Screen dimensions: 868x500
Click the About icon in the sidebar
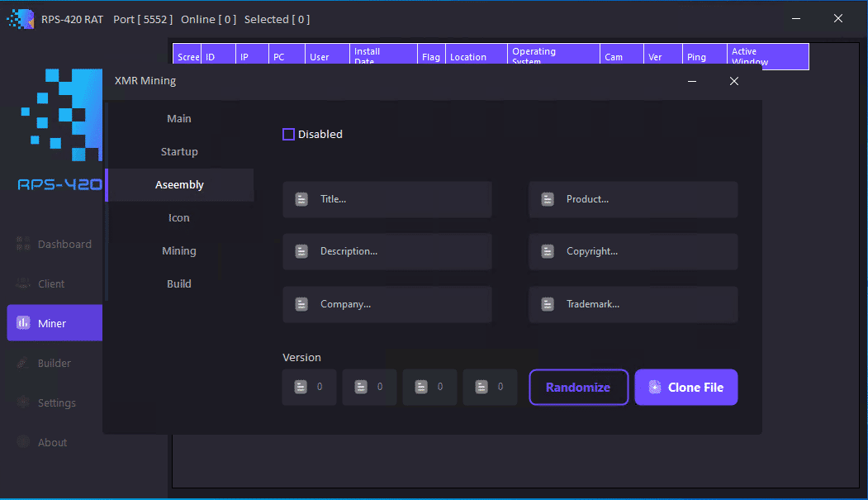(23, 442)
